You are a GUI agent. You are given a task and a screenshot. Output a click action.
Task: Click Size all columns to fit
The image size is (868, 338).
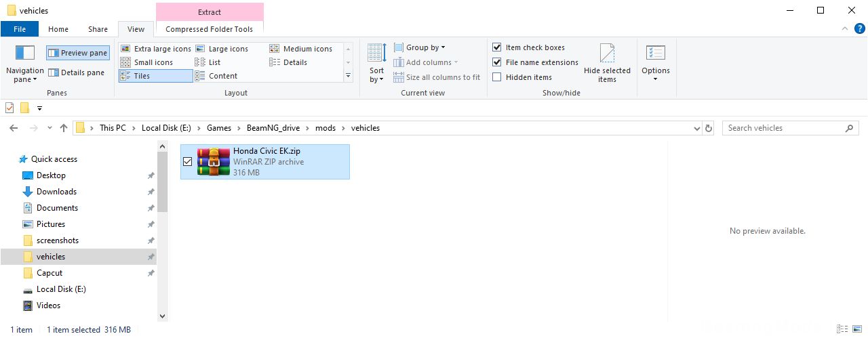pos(437,77)
